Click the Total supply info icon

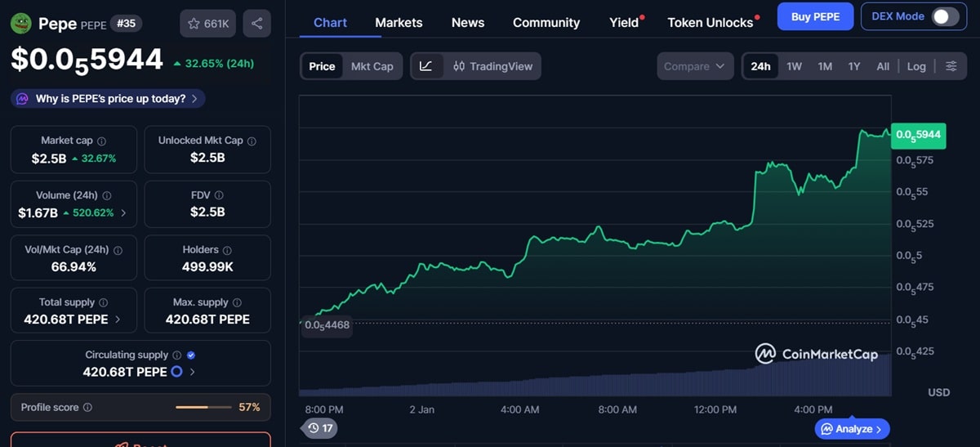(103, 302)
